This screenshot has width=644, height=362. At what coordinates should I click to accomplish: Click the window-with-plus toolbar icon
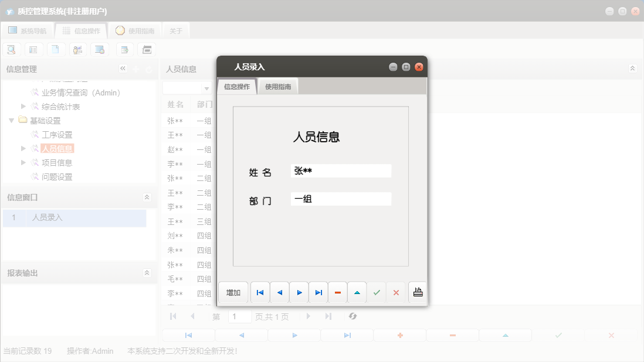124,49
